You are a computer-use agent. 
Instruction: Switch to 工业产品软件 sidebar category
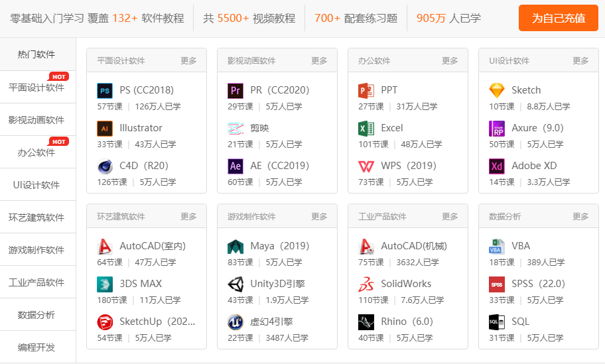(38, 282)
